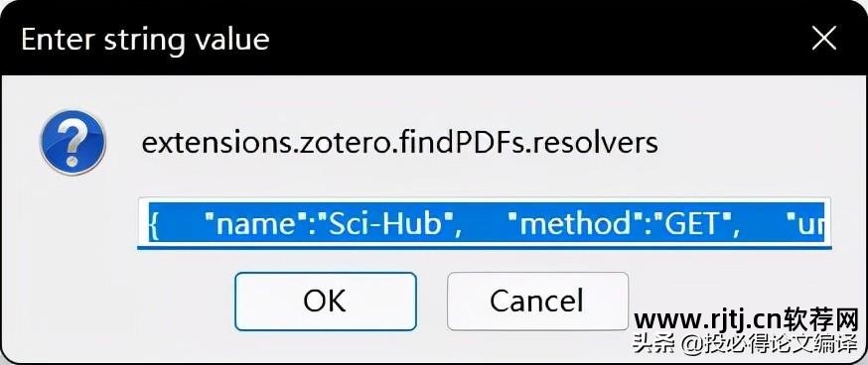
Task: Click the blue question mark icon
Action: click(72, 143)
